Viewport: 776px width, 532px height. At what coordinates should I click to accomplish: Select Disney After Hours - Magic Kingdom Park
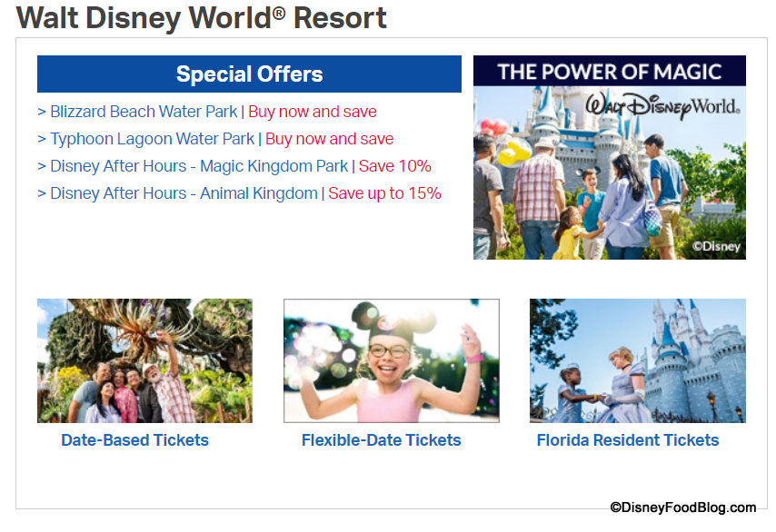[199, 166]
